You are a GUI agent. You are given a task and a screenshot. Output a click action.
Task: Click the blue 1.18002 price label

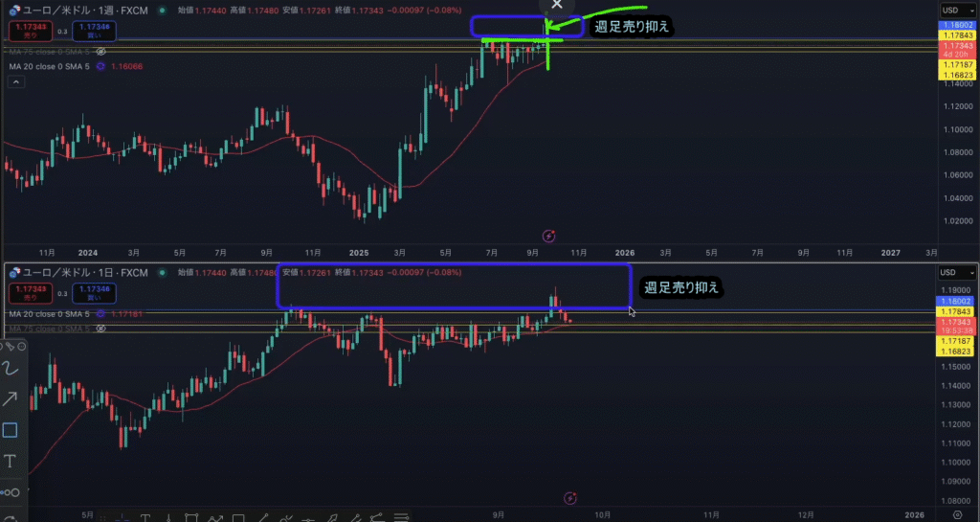[x=957, y=24]
